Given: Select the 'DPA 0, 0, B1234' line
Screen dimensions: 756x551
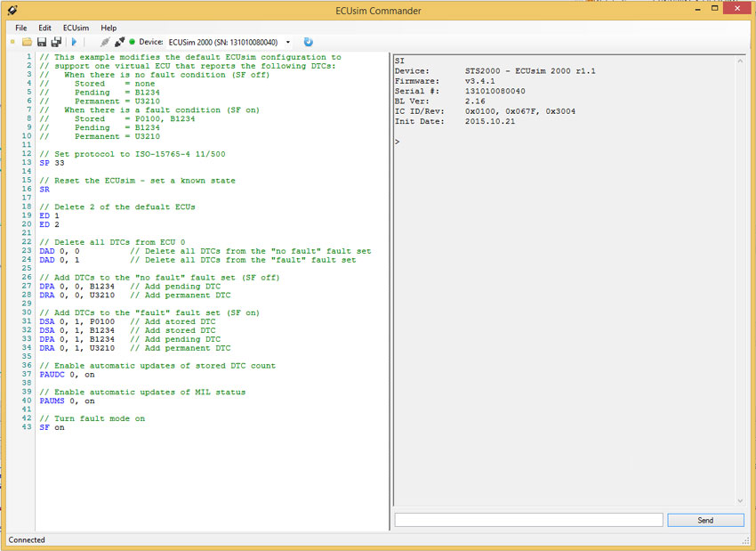Looking at the screenshot, I should tap(77, 287).
